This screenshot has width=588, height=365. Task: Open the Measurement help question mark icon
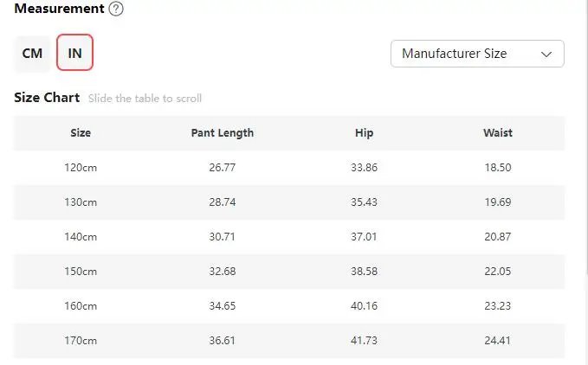(x=116, y=9)
